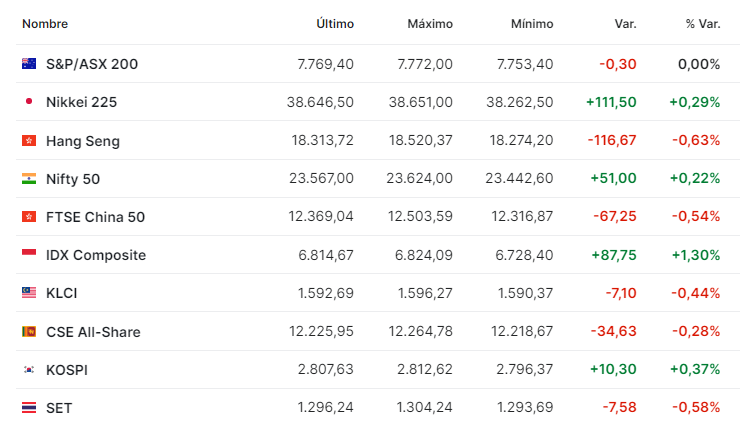Click the Thailand flag icon beside SET
The height and width of the screenshot is (423, 740).
(29, 407)
